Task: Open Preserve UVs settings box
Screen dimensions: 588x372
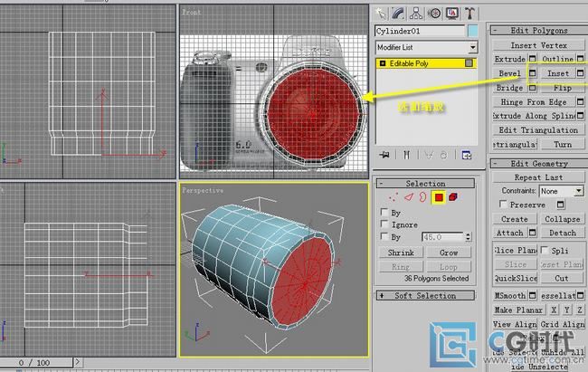Action: (x=560, y=205)
